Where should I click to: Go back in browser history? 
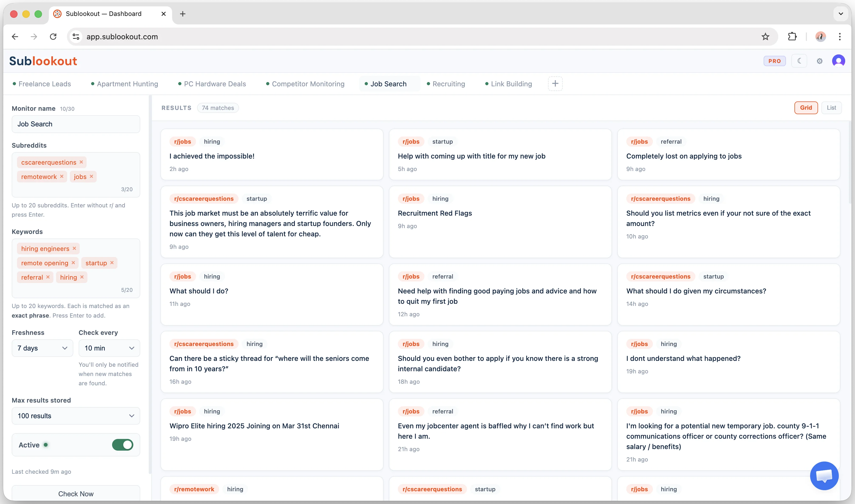pyautogui.click(x=15, y=37)
